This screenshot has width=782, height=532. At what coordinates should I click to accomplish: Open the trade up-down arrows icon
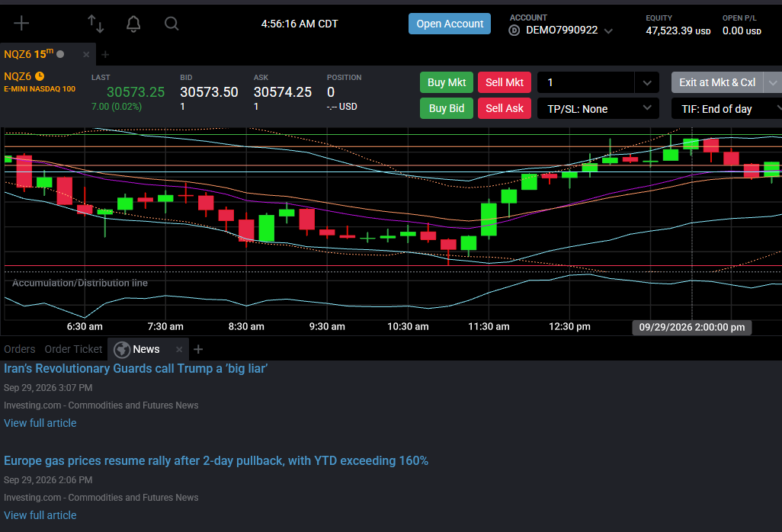[96, 24]
